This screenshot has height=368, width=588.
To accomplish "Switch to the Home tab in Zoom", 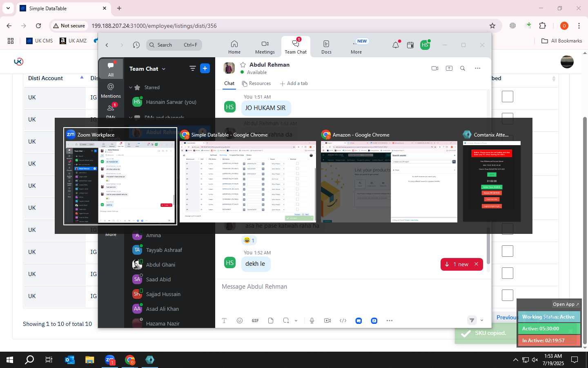I will coord(234,47).
